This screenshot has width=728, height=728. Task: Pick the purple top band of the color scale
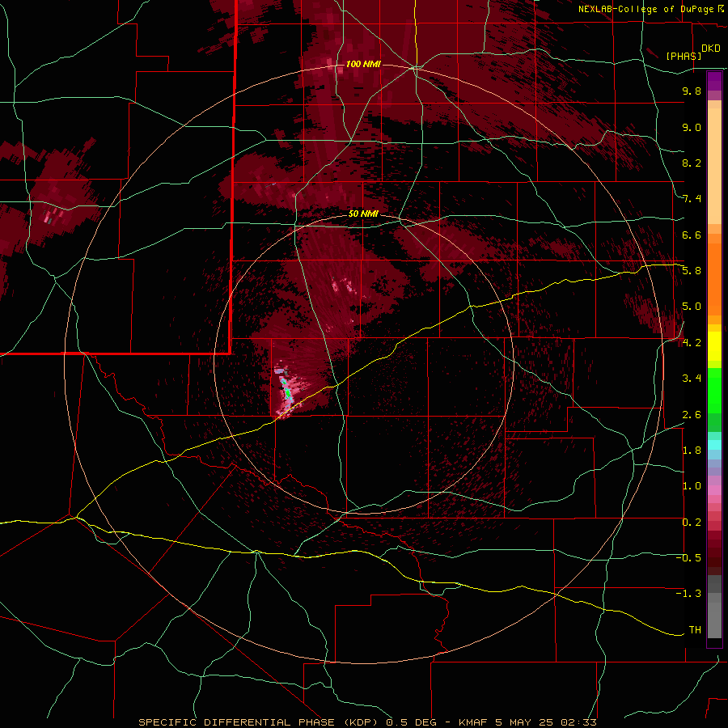pos(714,81)
